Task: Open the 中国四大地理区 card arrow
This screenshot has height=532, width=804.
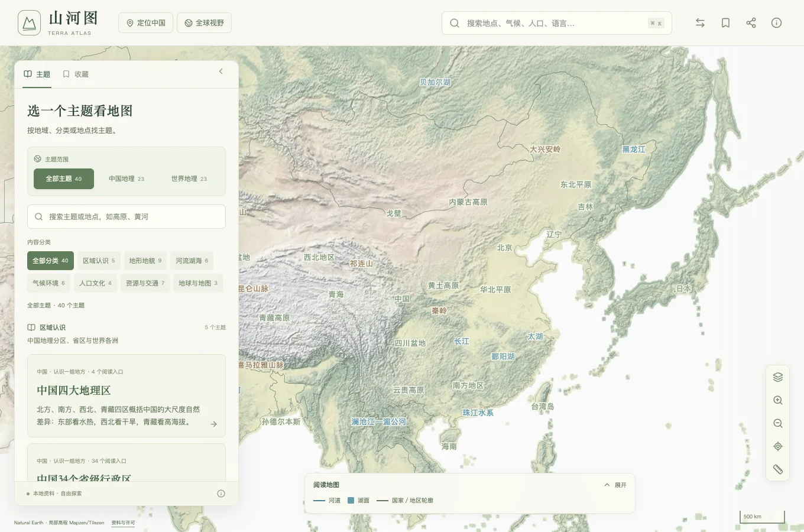Action: pos(213,424)
